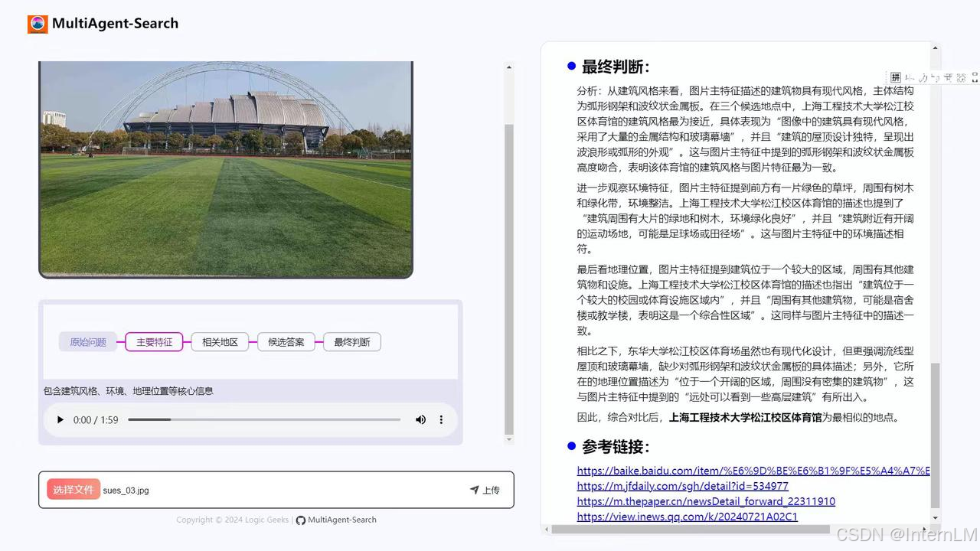Click the Copyright © 2024 Logic Geeks text
Viewport: 980px width, 551px height.
tap(232, 520)
